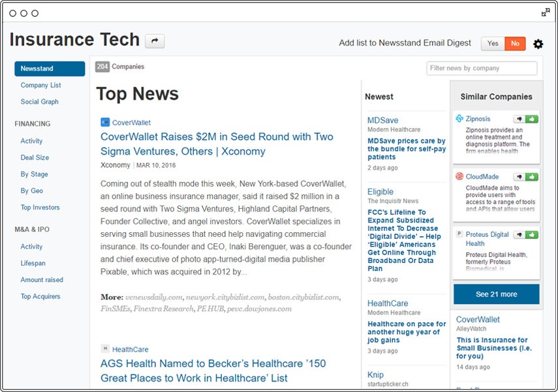Open the Top Investors report

coord(40,207)
